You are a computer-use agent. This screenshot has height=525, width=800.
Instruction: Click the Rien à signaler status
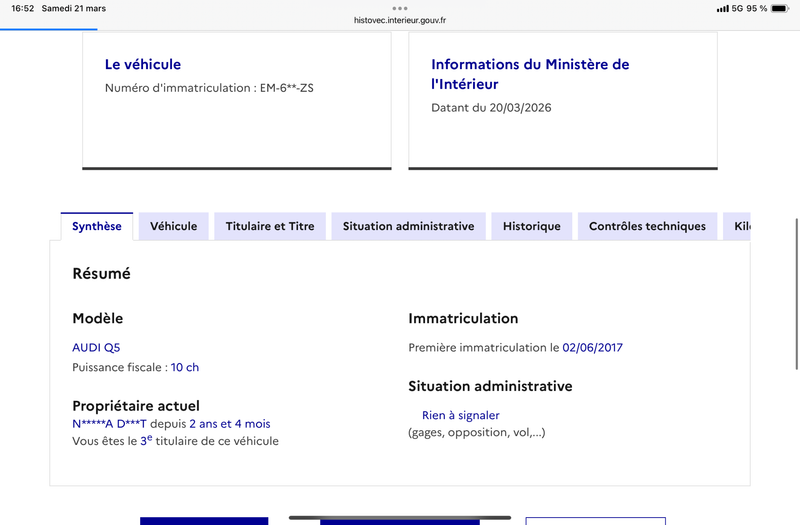tap(460, 415)
